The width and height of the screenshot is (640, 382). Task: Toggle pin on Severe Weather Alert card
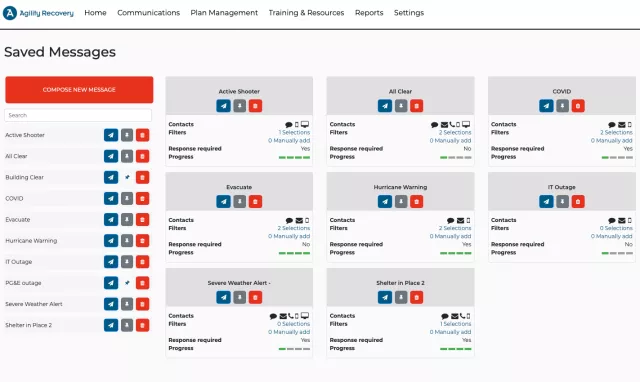tap(240, 298)
